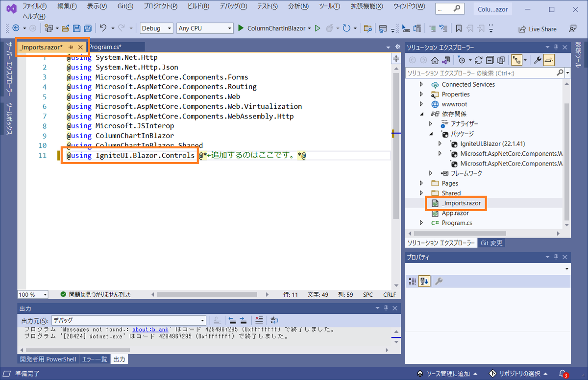
Task: Click the Clear All icon in Output panel
Action: 259,320
